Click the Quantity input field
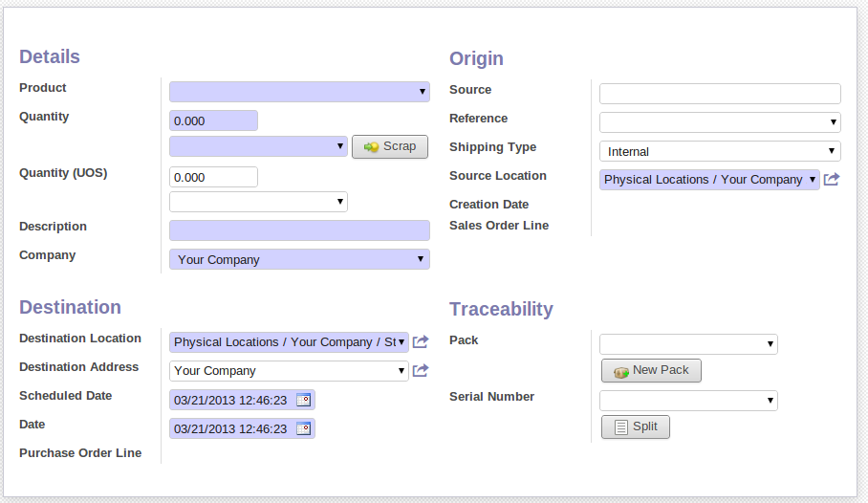This screenshot has height=503, width=868. (x=213, y=120)
